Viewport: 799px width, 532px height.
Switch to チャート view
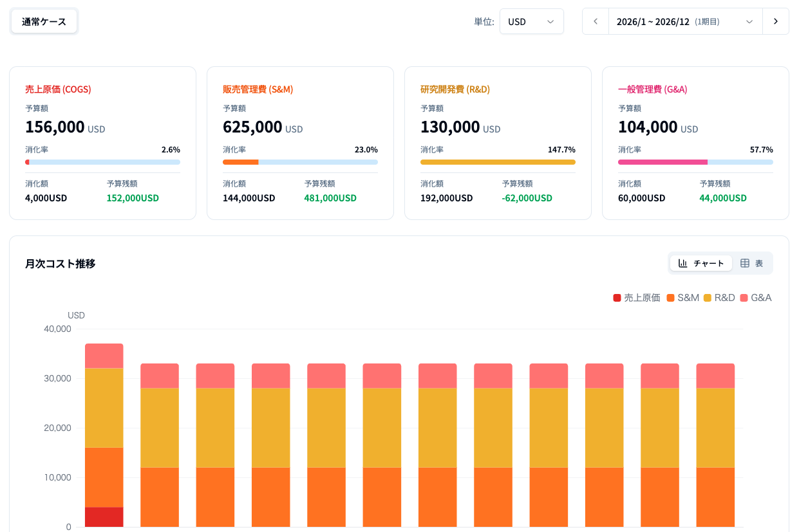point(701,263)
